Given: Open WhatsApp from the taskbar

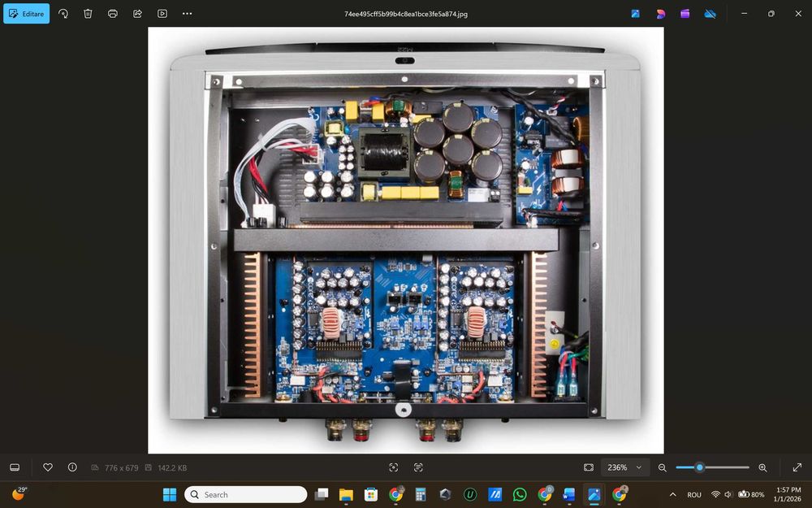Looking at the screenshot, I should point(520,494).
